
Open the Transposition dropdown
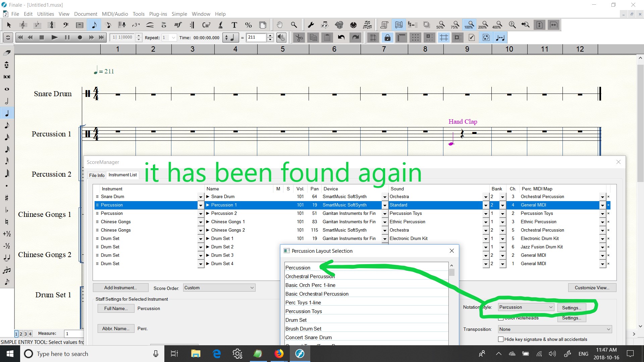coord(555,329)
